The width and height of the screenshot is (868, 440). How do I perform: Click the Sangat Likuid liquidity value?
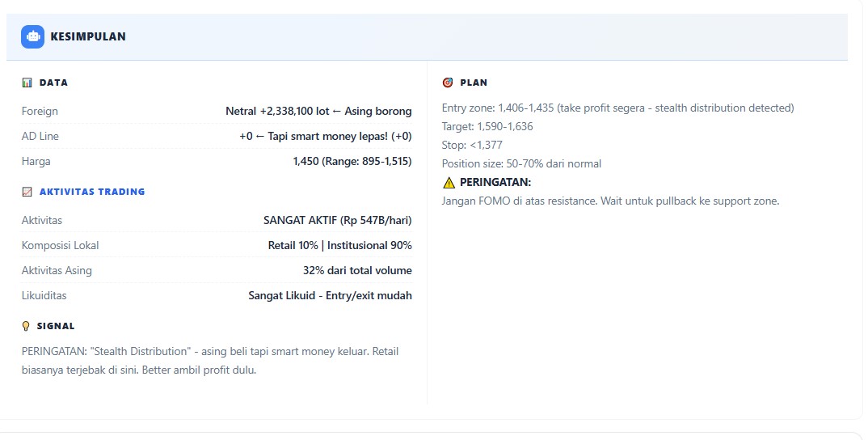click(330, 295)
